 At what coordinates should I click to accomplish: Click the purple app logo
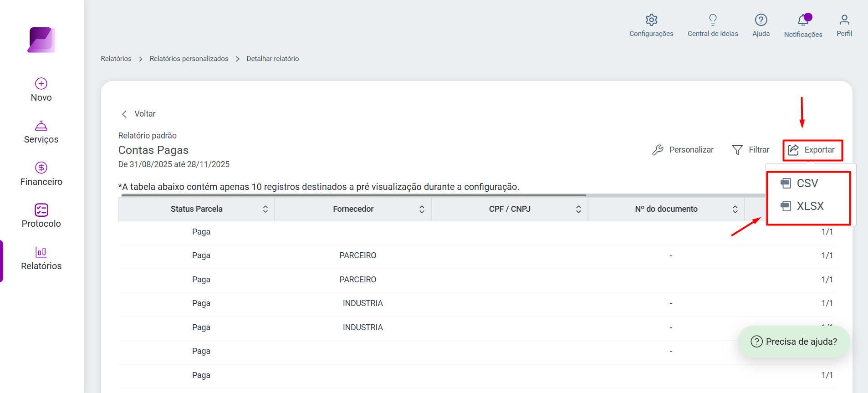pyautogui.click(x=41, y=40)
